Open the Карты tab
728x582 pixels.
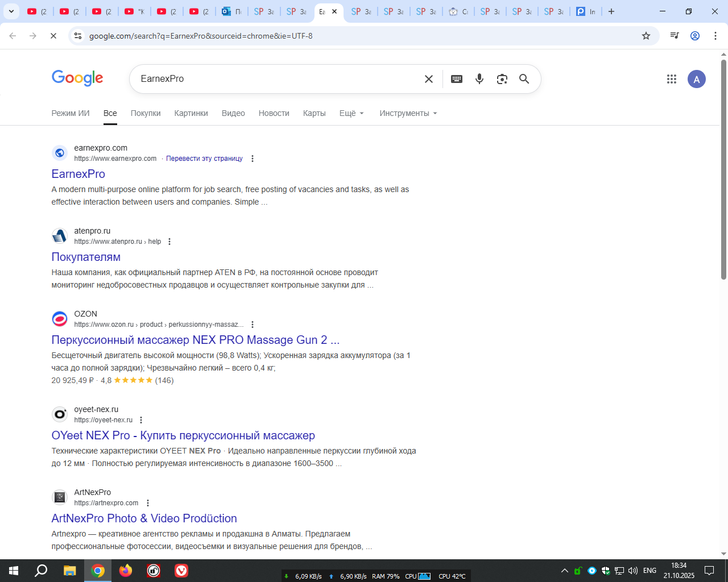tap(315, 113)
